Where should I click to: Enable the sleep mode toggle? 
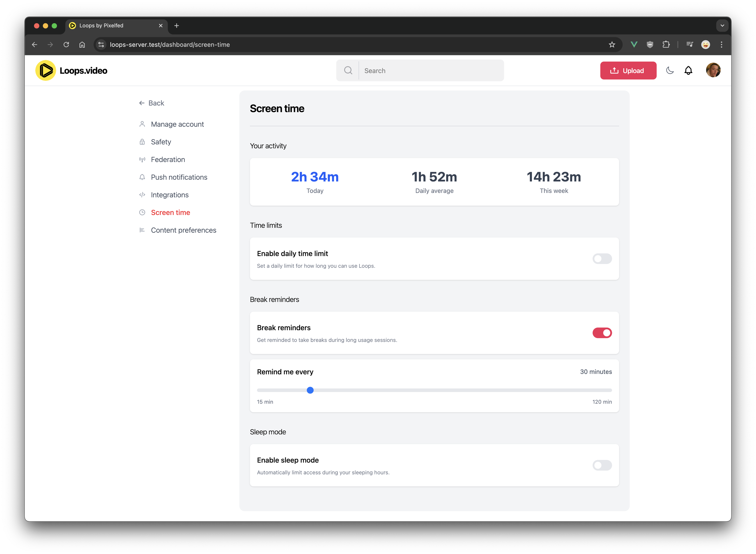[602, 465]
